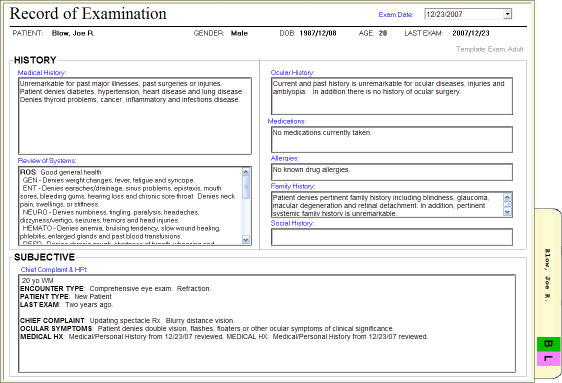The width and height of the screenshot is (562, 383).
Task: Click 'No known drug allergies' text
Action: pyautogui.click(x=311, y=169)
